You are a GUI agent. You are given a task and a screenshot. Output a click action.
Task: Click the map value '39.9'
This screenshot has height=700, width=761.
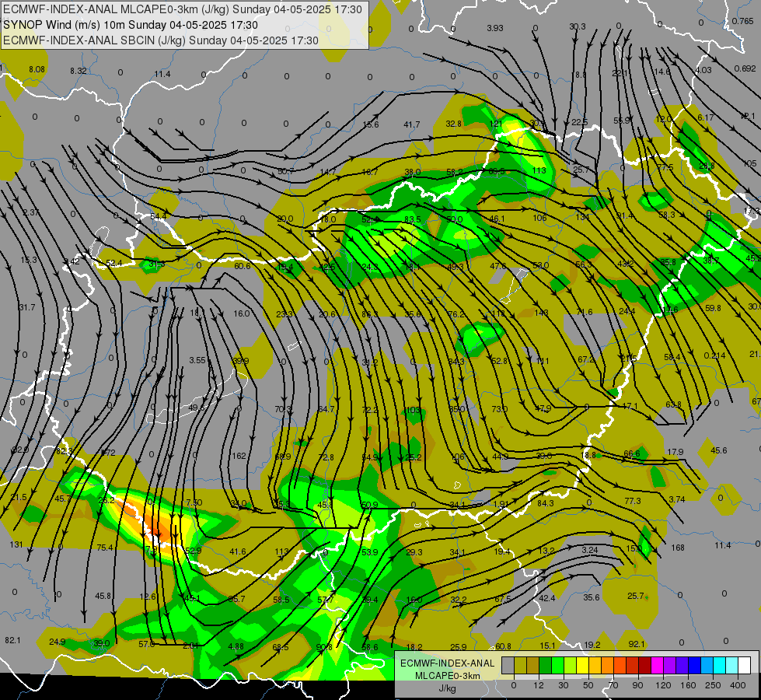coord(241,361)
